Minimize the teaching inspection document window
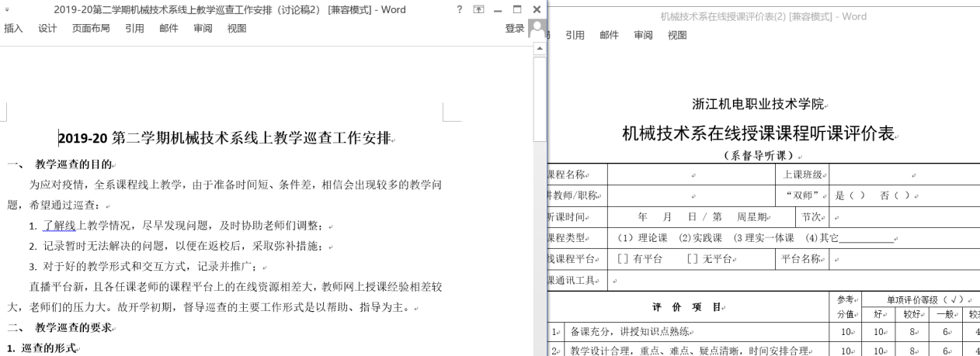Image resolution: width=980 pixels, height=356 pixels. tap(498, 10)
